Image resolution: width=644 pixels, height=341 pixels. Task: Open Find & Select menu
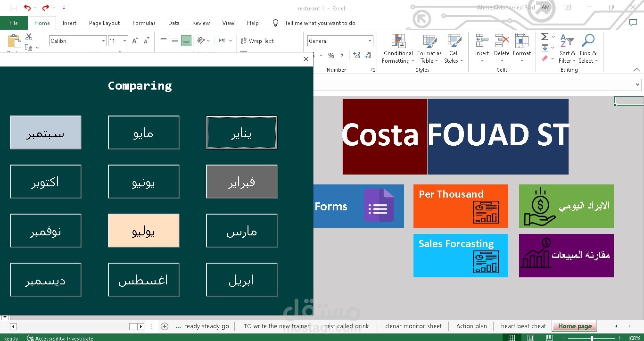(x=588, y=49)
